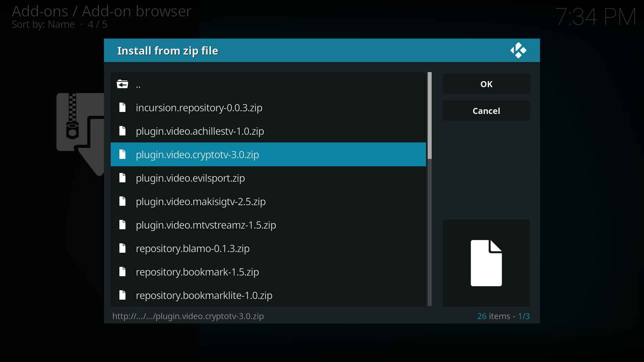Click the Kodi logo icon in dialog header
The image size is (644, 362).
click(518, 50)
